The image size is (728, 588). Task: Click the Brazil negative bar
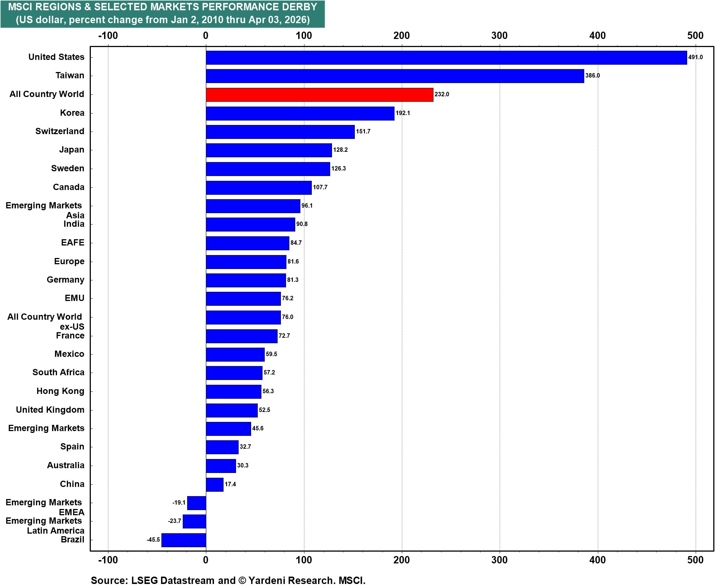[x=184, y=540]
